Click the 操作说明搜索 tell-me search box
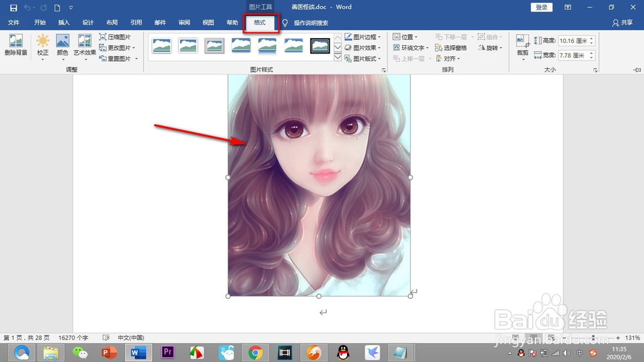Image resolution: width=644 pixels, height=362 pixels. [x=311, y=23]
